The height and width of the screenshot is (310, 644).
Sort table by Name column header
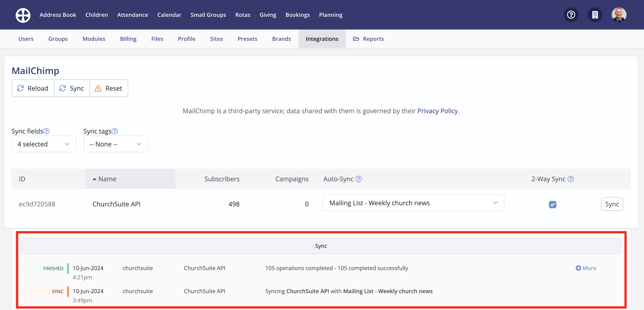click(x=107, y=179)
